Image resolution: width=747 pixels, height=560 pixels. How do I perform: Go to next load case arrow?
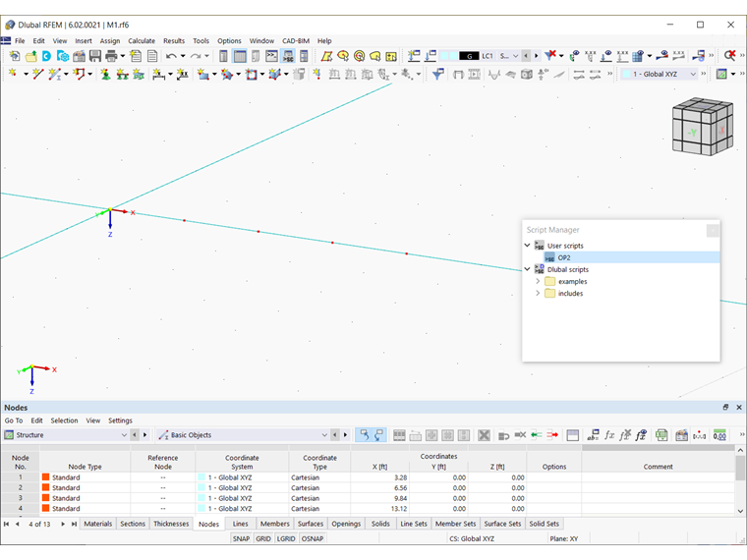[x=537, y=56]
